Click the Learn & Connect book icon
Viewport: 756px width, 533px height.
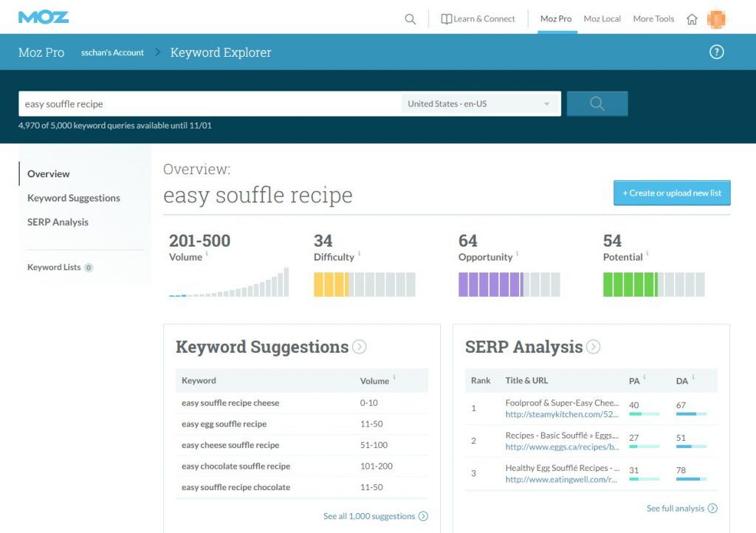(x=447, y=18)
